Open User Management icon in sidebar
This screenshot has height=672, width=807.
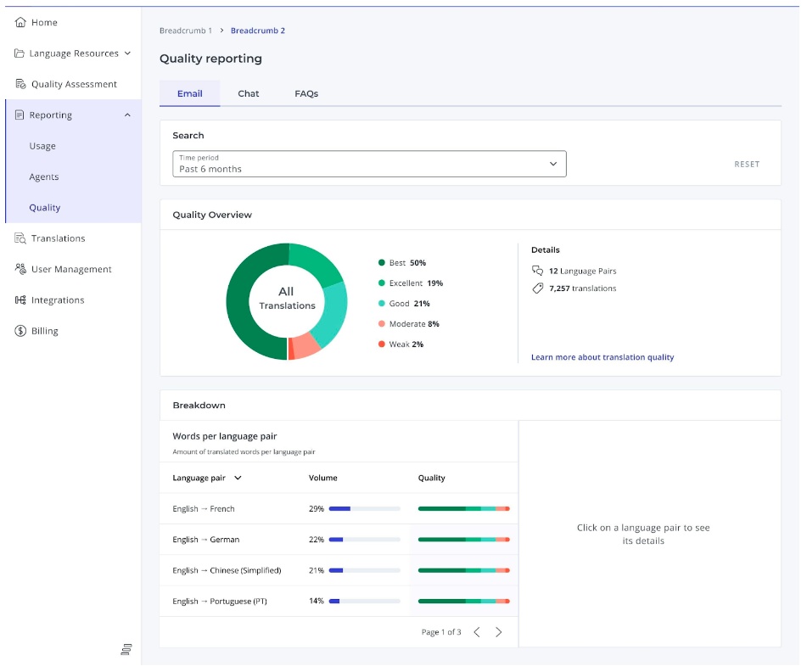[x=20, y=269]
